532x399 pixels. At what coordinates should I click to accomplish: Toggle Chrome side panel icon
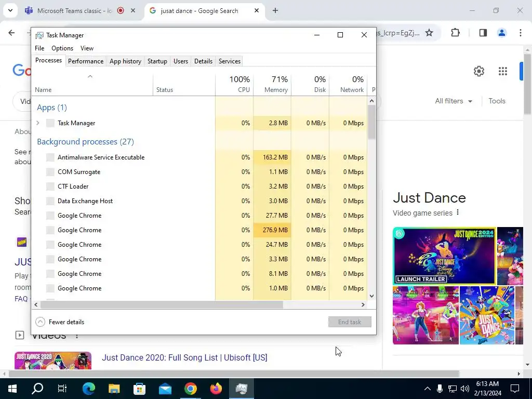pyautogui.click(x=483, y=33)
